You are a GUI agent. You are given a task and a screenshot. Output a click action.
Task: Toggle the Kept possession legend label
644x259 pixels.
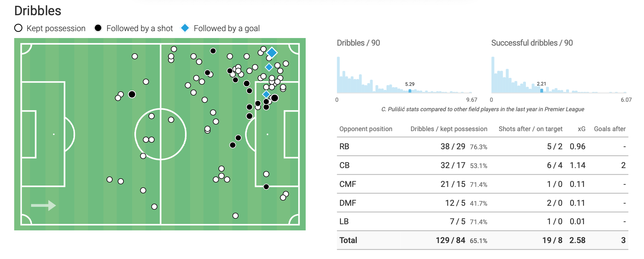56,28
